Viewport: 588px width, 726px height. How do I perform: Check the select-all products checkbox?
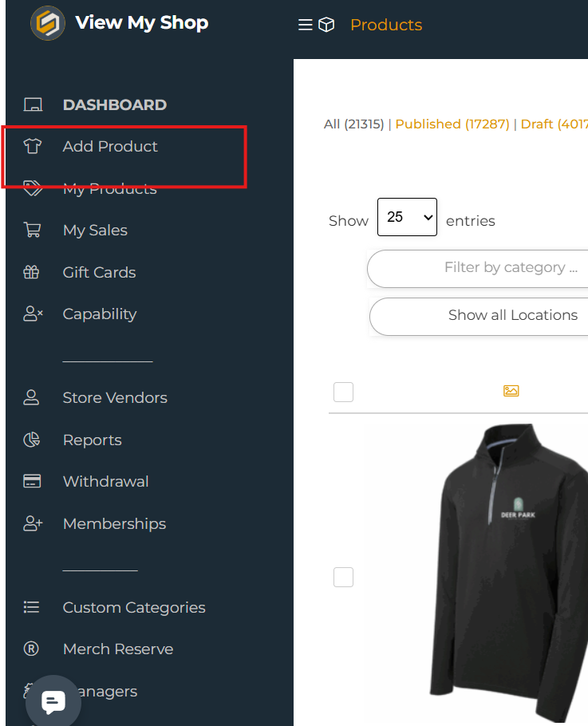[x=343, y=392]
